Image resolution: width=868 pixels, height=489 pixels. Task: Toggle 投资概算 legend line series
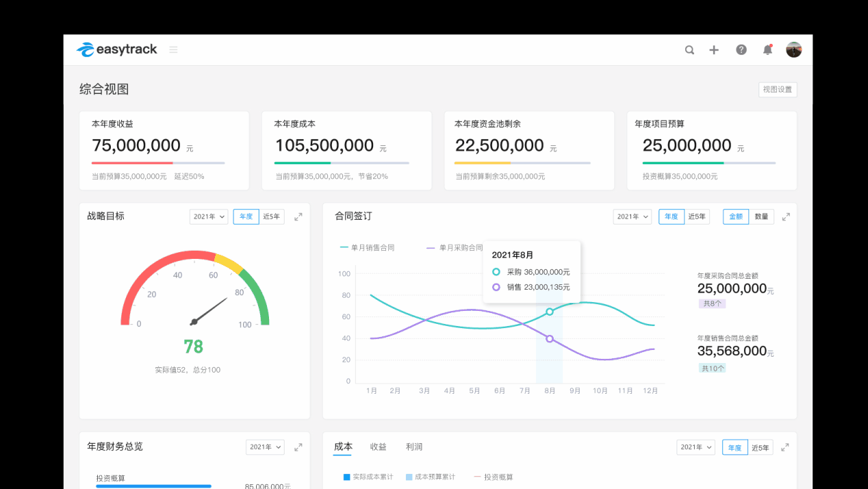coord(493,477)
